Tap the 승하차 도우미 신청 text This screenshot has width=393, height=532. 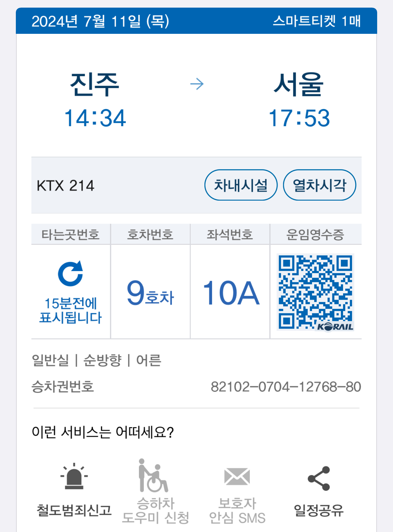[156, 511]
